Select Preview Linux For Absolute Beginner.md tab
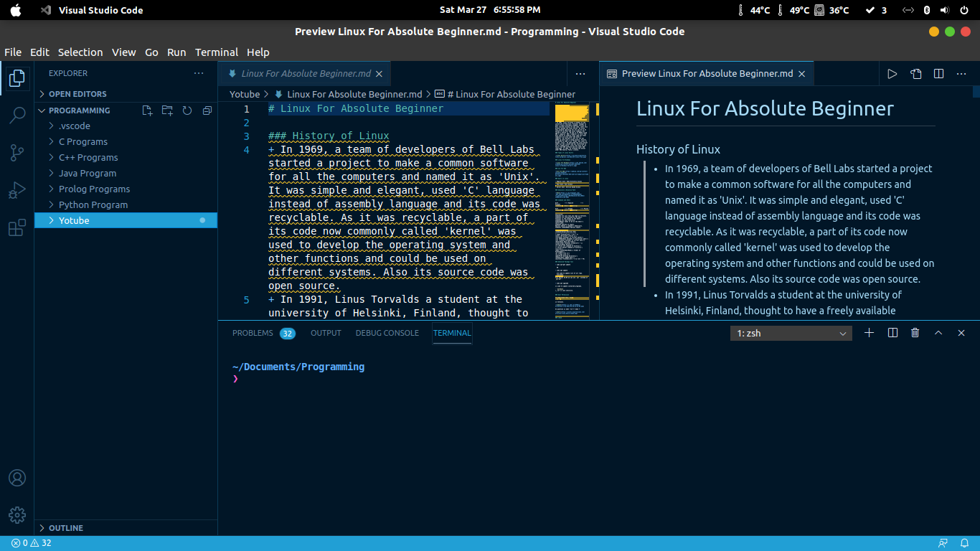The image size is (980, 551). pyautogui.click(x=706, y=73)
